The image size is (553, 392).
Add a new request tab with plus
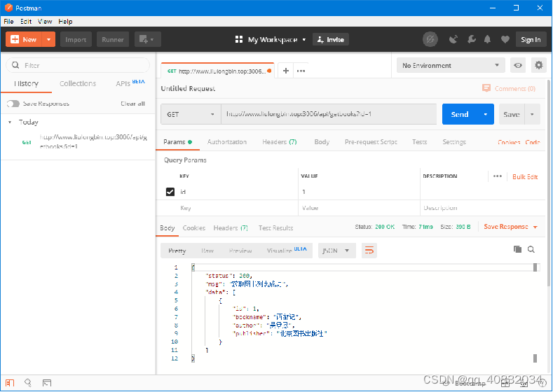[x=286, y=71]
